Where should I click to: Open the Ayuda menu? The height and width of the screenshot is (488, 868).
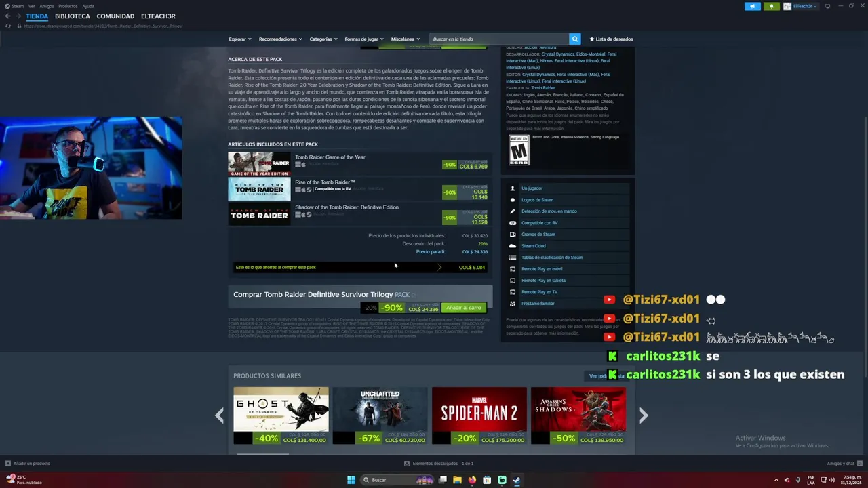coord(88,6)
